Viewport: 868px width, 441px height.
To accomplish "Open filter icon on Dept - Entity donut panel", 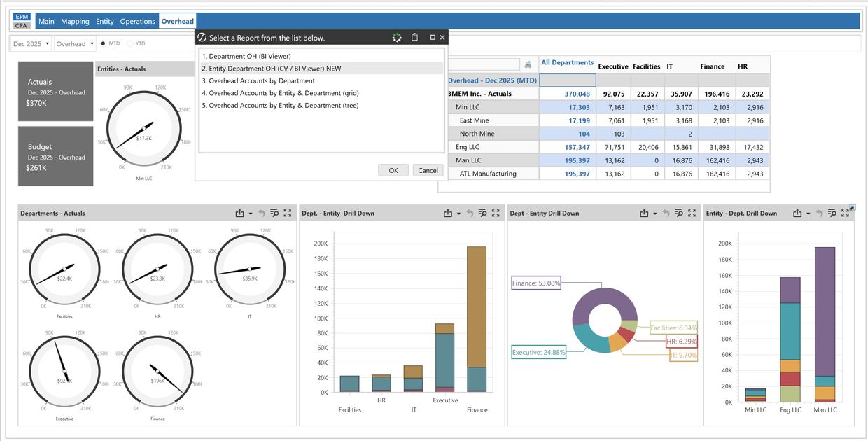I will pos(678,213).
